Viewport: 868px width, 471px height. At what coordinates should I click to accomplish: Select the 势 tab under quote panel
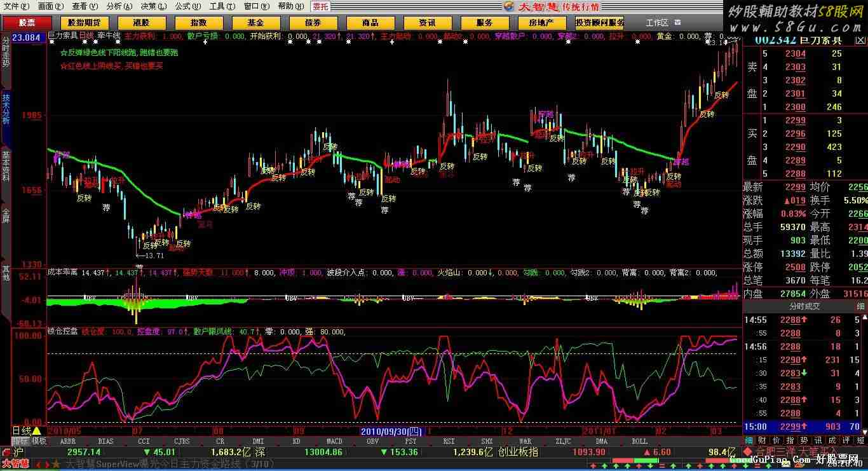pyautogui.click(x=804, y=440)
